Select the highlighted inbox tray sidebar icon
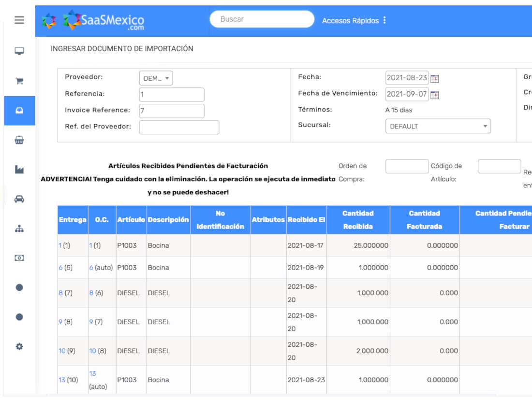The width and height of the screenshot is (532, 400). 19,111
